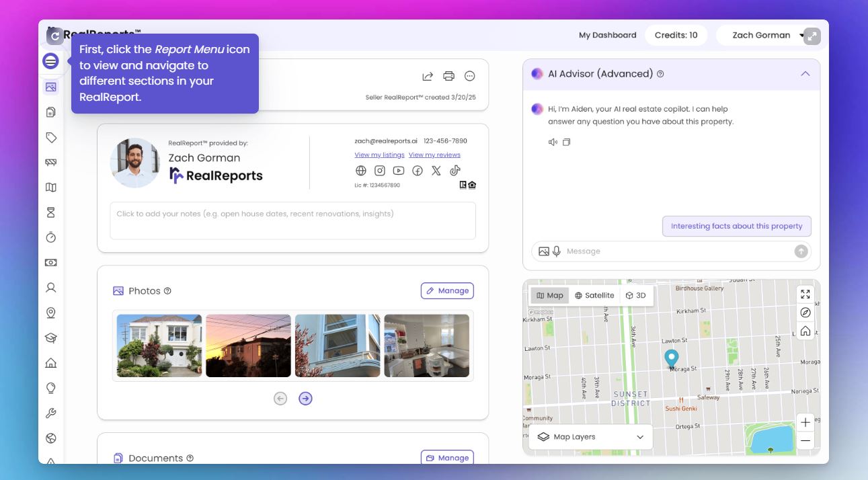Follow the View my reviews link
Viewport: 868px width, 480px height.
(x=434, y=155)
